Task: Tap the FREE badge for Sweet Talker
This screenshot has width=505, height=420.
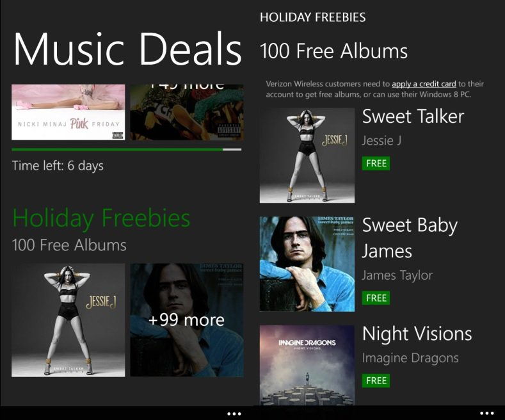Action: pyautogui.click(x=376, y=163)
